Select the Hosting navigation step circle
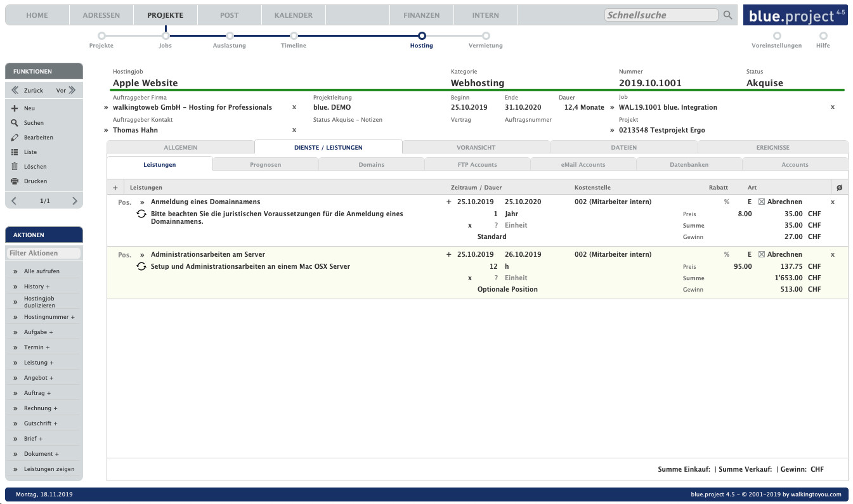Image resolution: width=853 pixels, height=504 pixels. pos(422,36)
